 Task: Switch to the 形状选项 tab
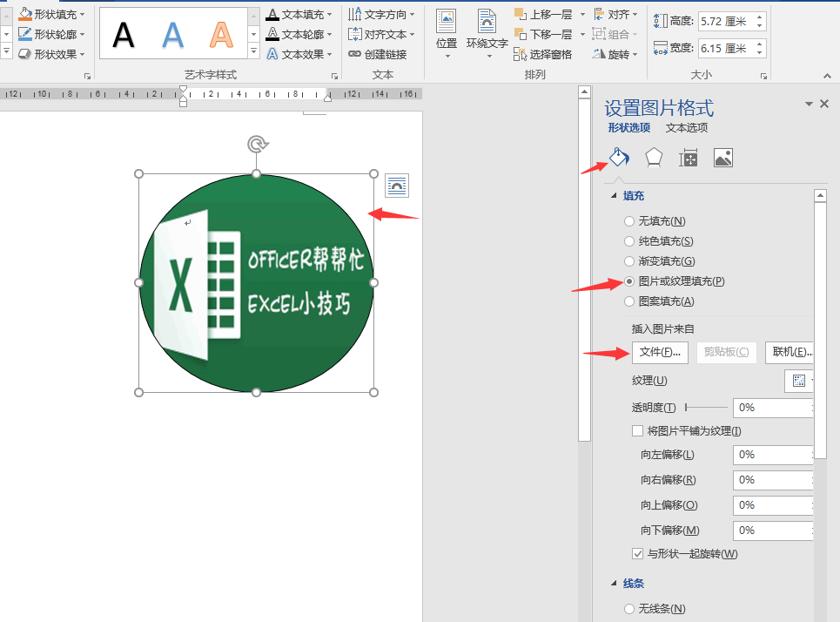coord(629,127)
